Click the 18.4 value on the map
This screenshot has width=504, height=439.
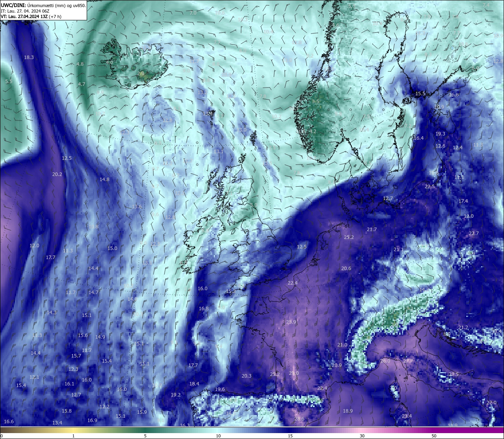(x=194, y=383)
